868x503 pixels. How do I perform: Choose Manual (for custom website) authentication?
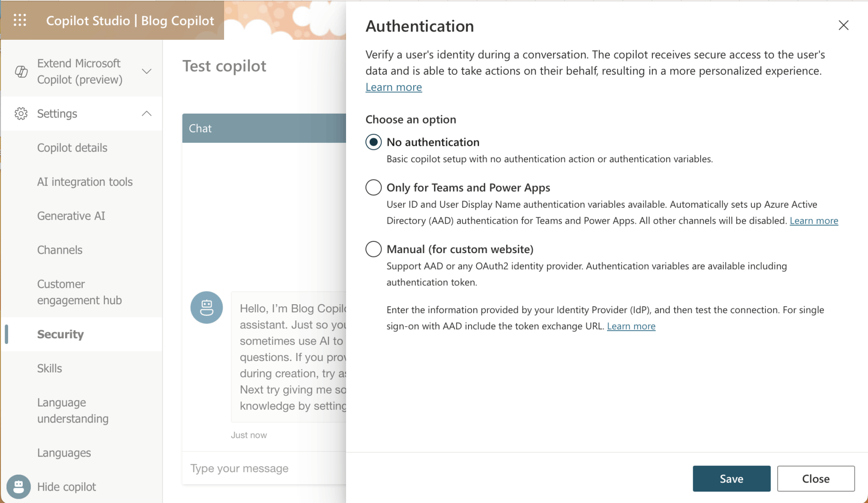pos(373,249)
